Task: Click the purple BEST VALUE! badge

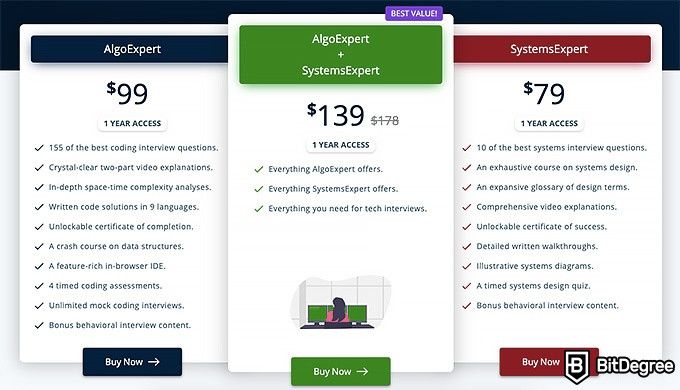Action: click(x=414, y=13)
